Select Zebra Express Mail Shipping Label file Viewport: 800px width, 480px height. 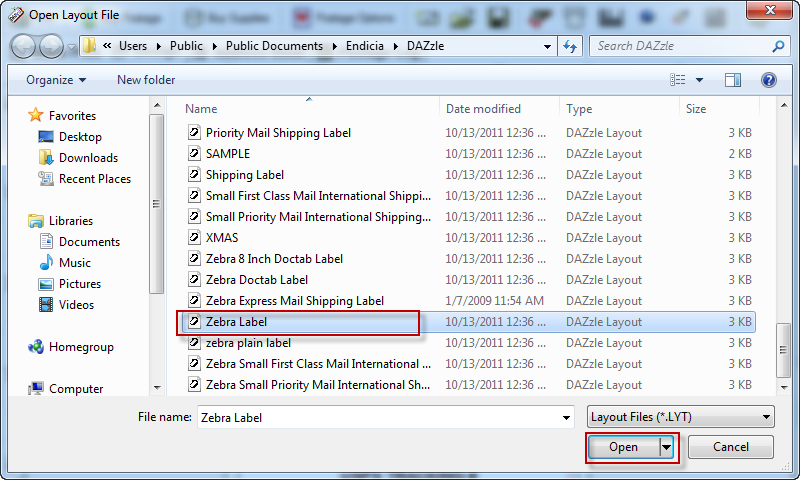pyautogui.click(x=295, y=301)
